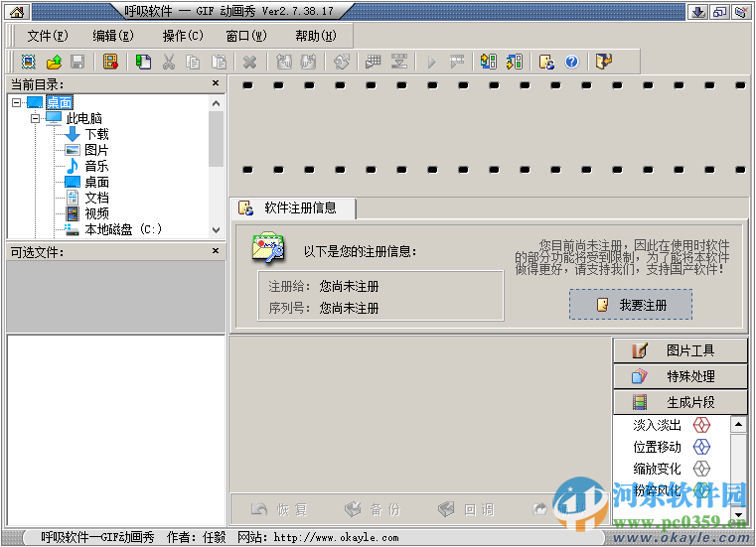Click the 回调 button
Screen dimensions: 756x547
coord(466,509)
